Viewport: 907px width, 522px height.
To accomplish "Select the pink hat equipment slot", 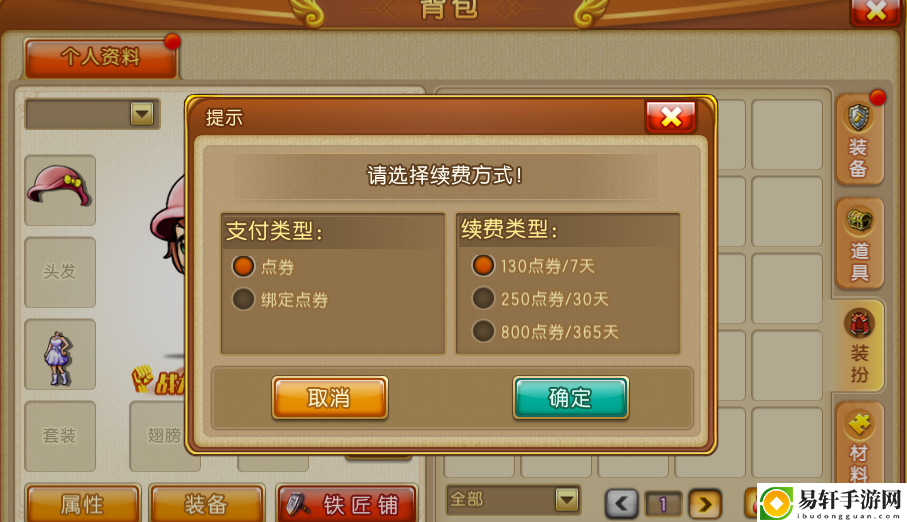I will [60, 190].
